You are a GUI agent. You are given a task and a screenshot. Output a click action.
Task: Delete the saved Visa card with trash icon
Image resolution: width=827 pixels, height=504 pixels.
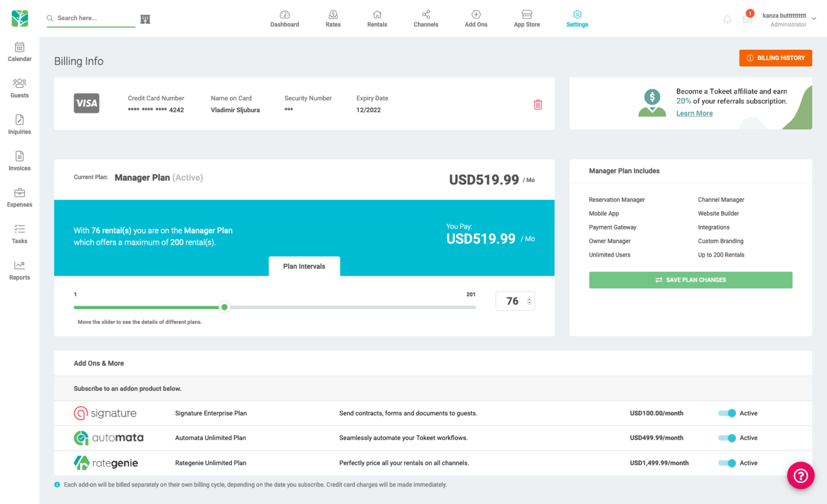coord(538,105)
